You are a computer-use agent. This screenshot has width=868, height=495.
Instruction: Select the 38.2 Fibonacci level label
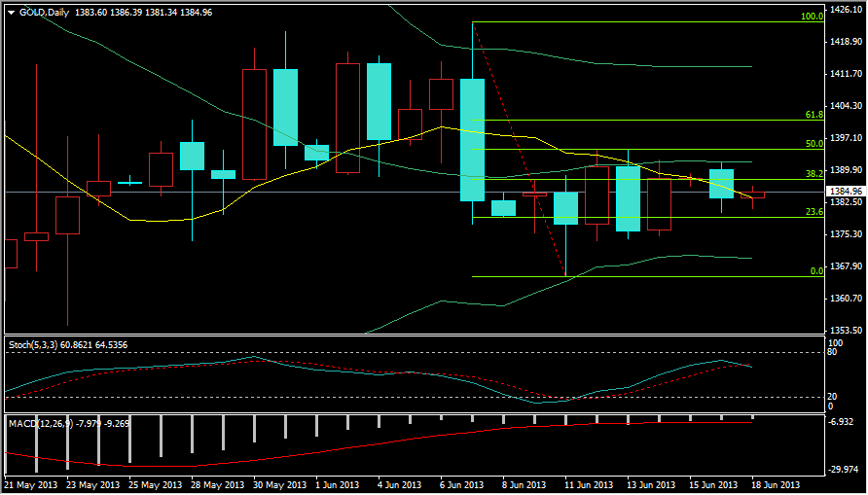[x=814, y=173]
